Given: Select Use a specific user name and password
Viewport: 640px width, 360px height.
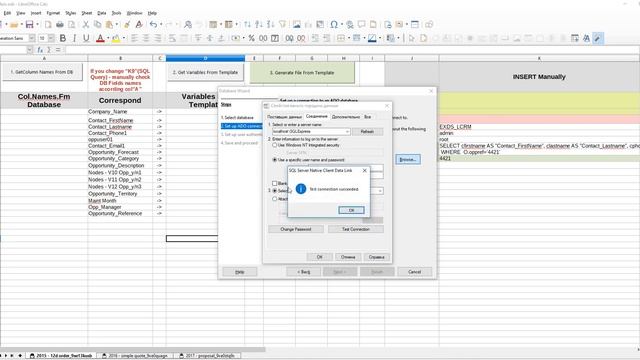Looking at the screenshot, I should point(275,160).
